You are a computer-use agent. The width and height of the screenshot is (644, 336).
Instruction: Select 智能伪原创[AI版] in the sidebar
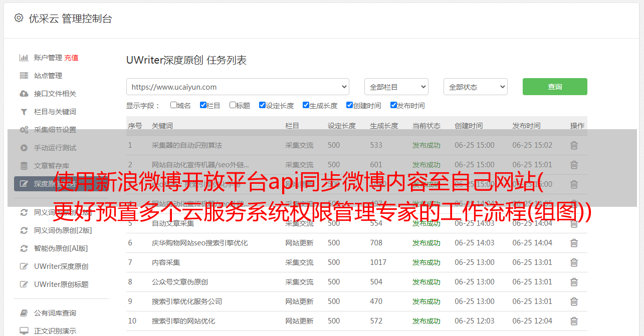pos(61,248)
